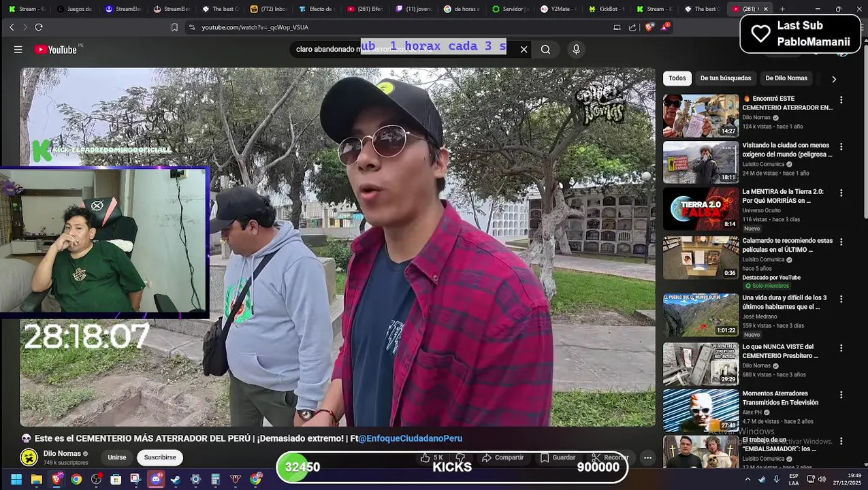Open Lo que NUNCA VISTE del CEMENTERIO title

tap(780, 351)
